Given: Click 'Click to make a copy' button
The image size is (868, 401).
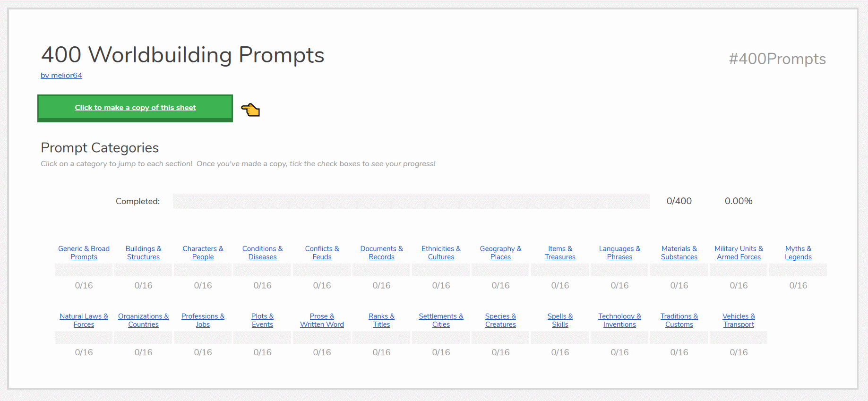Looking at the screenshot, I should click(x=135, y=108).
